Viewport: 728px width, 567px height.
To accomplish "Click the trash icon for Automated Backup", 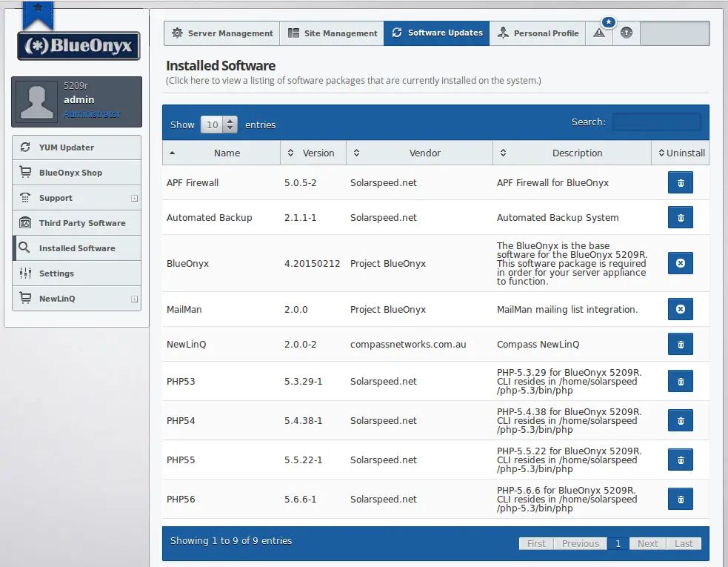I will 680,217.
